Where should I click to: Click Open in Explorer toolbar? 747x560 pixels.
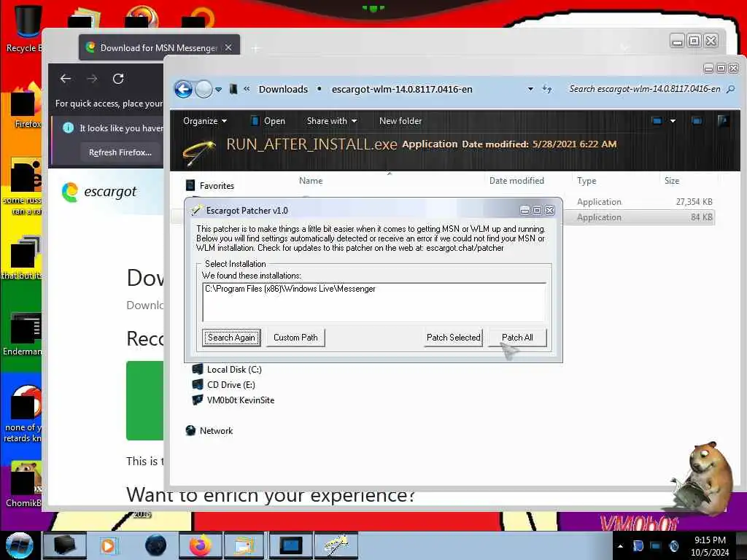click(268, 121)
